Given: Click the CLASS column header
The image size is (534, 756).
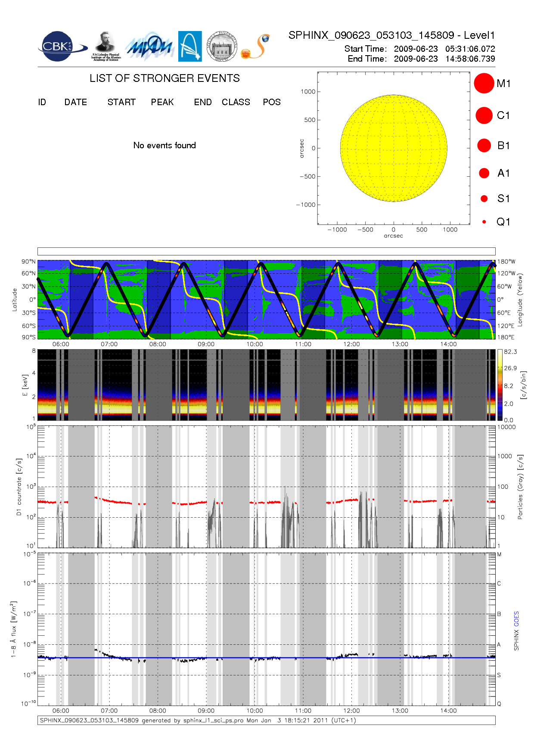Looking at the screenshot, I should tap(236, 102).
